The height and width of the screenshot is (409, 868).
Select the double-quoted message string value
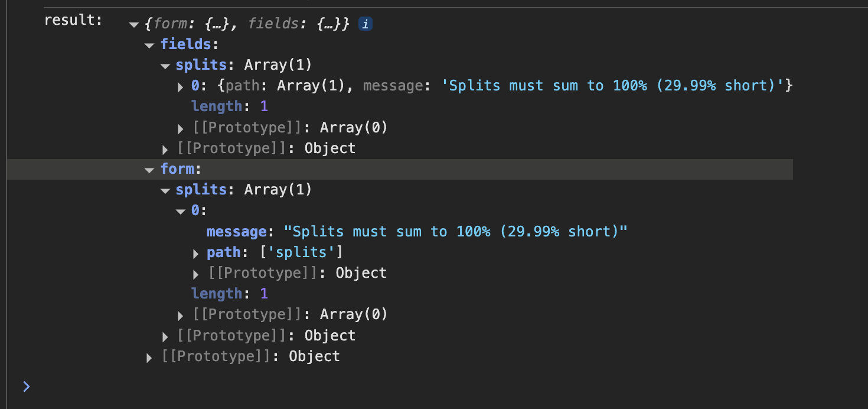[455, 232]
